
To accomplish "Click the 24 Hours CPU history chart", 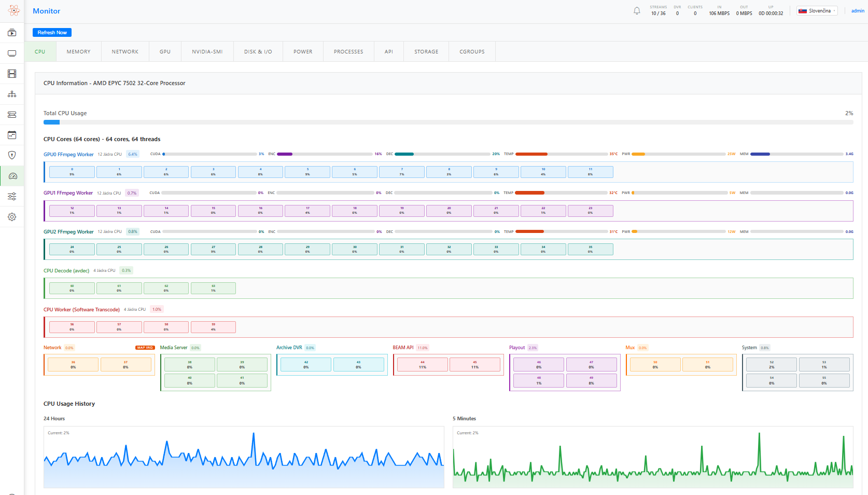I will (244, 457).
